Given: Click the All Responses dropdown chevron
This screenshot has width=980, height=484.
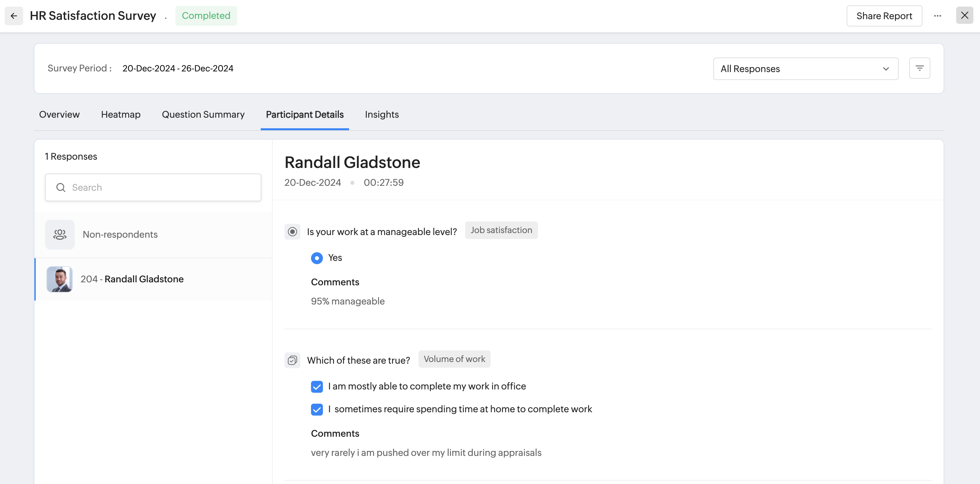Looking at the screenshot, I should [x=886, y=69].
